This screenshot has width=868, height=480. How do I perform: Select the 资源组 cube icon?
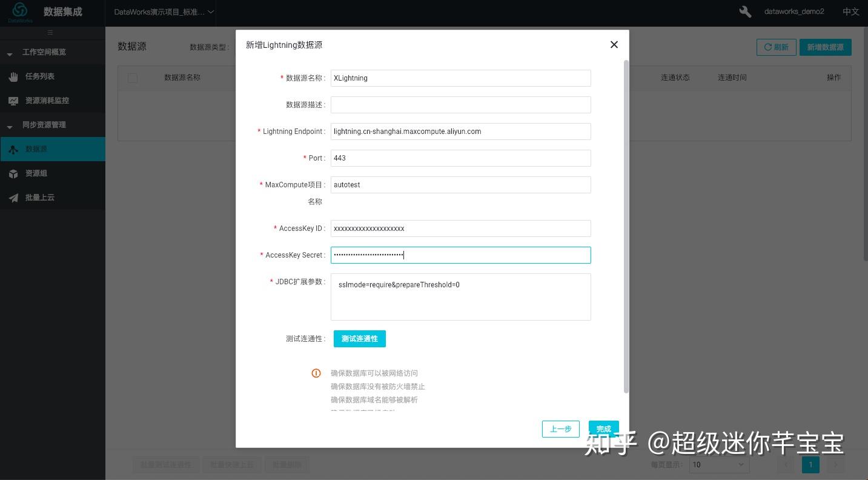[13, 173]
